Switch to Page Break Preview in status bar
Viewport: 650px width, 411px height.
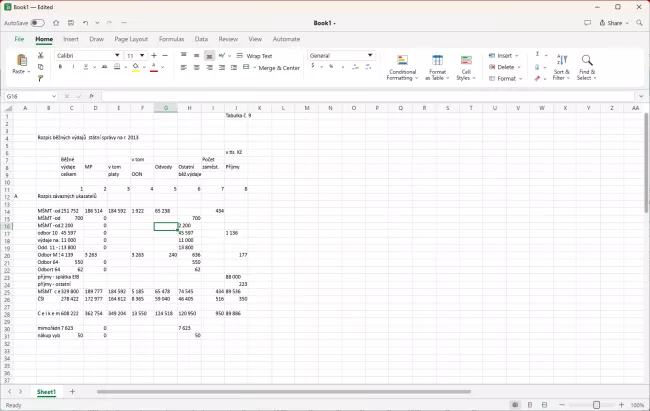544,405
